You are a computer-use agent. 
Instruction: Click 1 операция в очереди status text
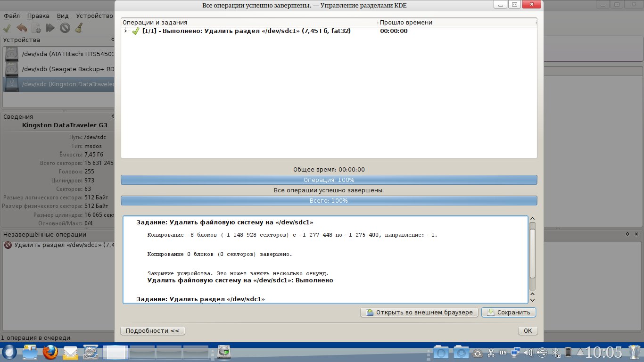pyautogui.click(x=35, y=338)
